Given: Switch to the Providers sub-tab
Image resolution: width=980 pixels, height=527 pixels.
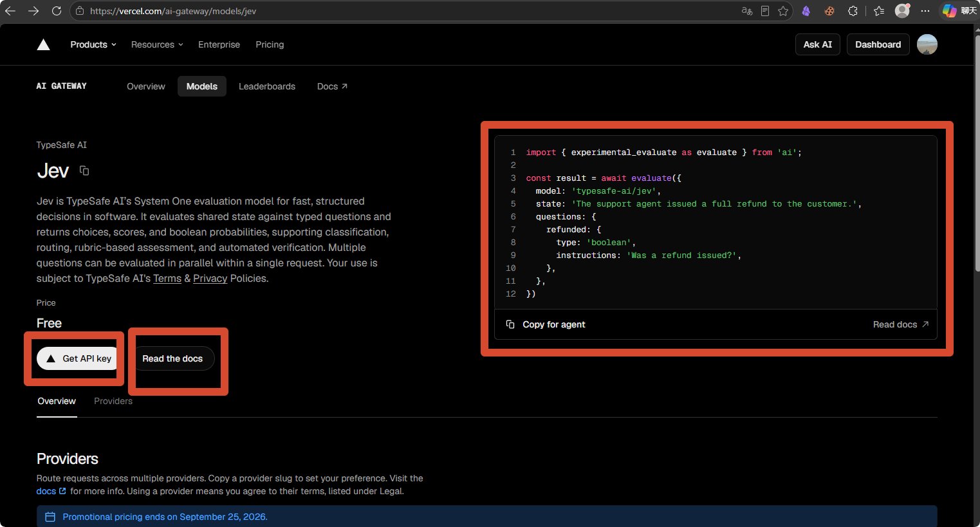Looking at the screenshot, I should 113,401.
